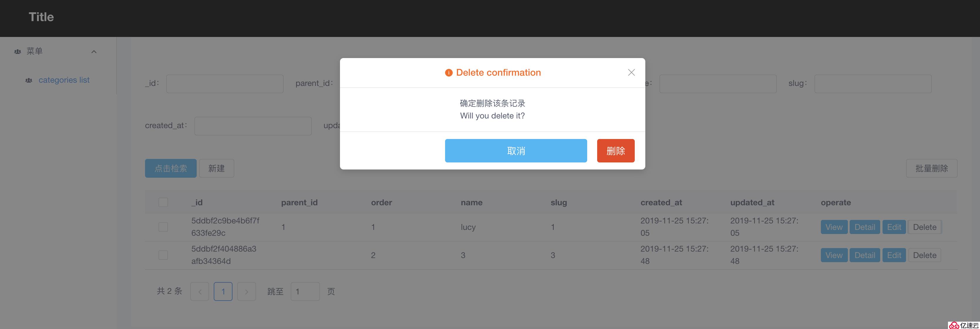Open the categories list menu item
The image size is (980, 329).
(x=64, y=80)
